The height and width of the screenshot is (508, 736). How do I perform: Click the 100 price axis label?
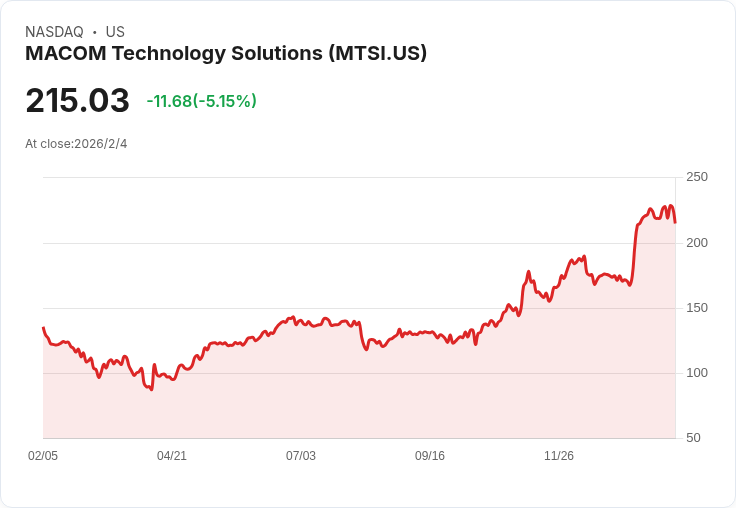697,373
